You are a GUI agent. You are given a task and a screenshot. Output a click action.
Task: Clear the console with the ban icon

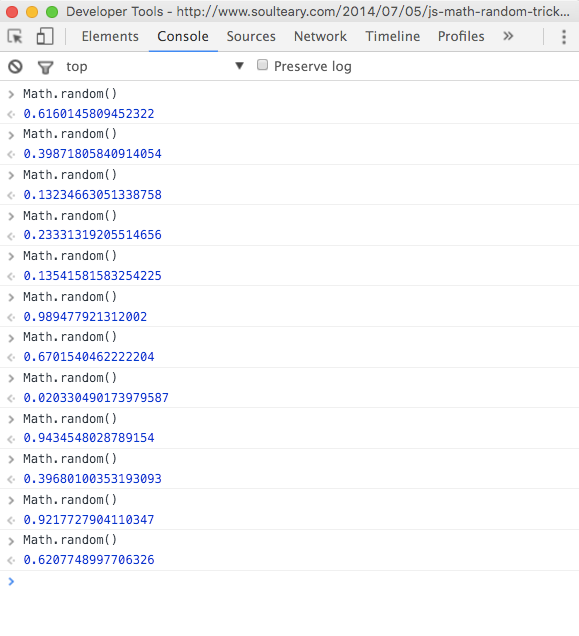click(x=15, y=67)
